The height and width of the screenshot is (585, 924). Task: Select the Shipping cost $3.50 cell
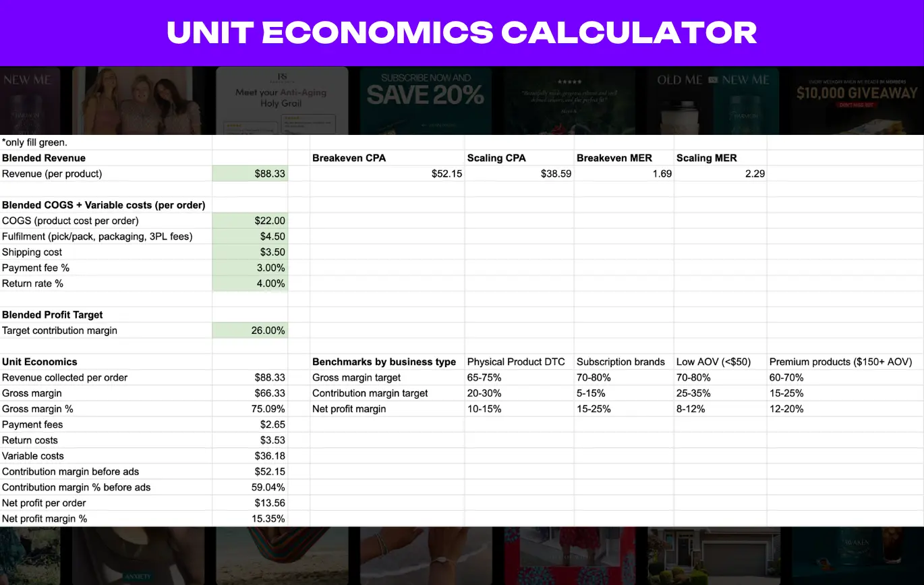point(250,252)
